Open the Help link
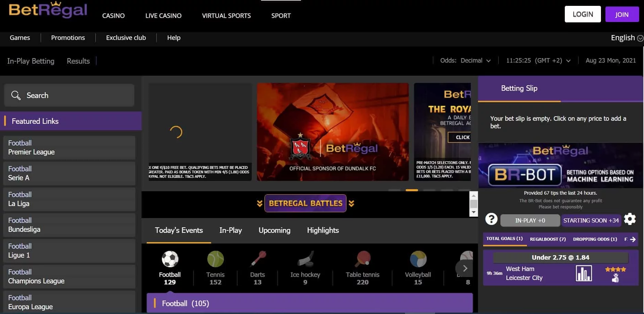This screenshot has height=314, width=644. point(174,38)
